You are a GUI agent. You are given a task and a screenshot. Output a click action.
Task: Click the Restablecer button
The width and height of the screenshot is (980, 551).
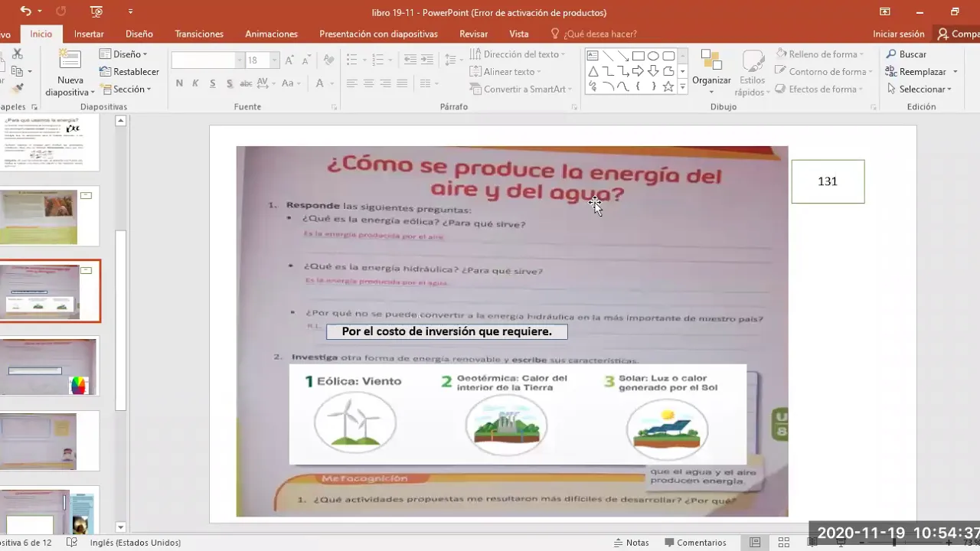click(129, 72)
